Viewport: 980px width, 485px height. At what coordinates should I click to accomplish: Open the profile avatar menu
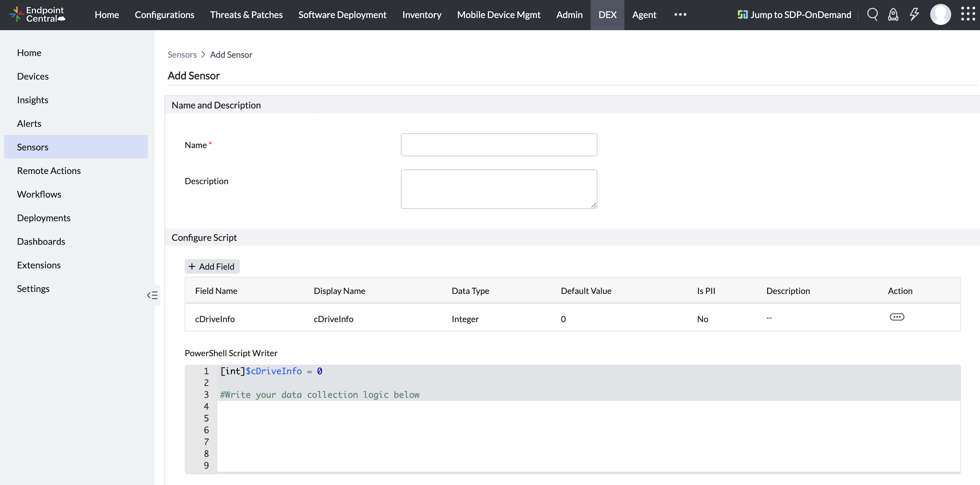940,14
